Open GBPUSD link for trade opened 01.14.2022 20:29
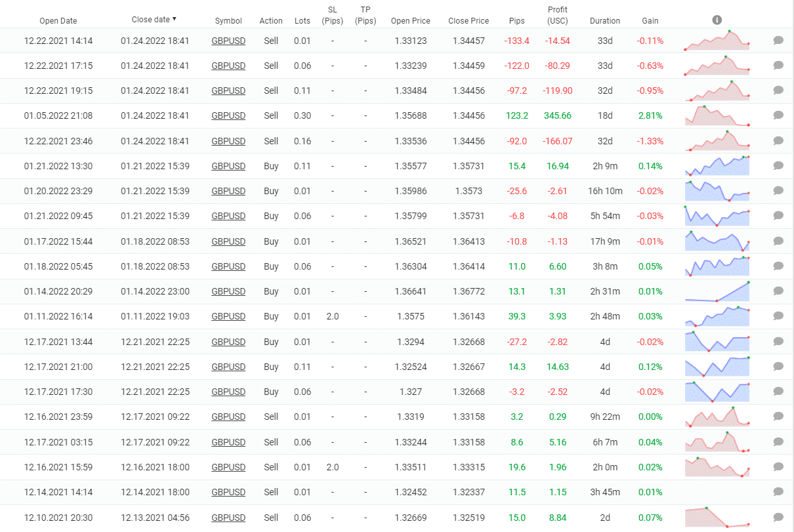794x532 pixels. (x=228, y=291)
